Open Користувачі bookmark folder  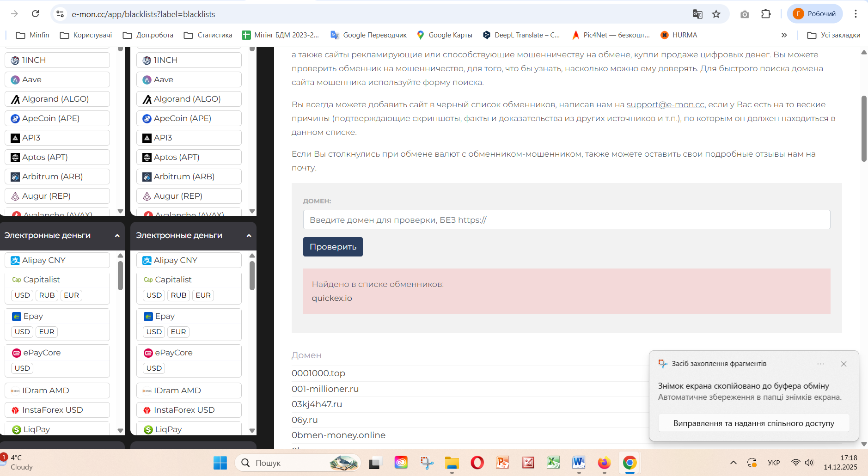[x=86, y=35]
